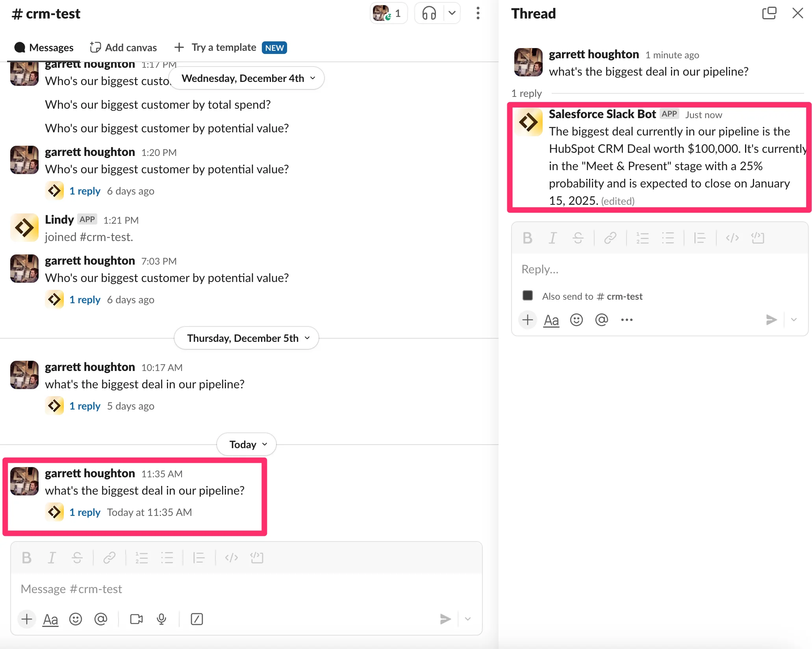The height and width of the screenshot is (649, 812).
Task: Check 'Also send to #crm-test' box
Action: coord(528,296)
